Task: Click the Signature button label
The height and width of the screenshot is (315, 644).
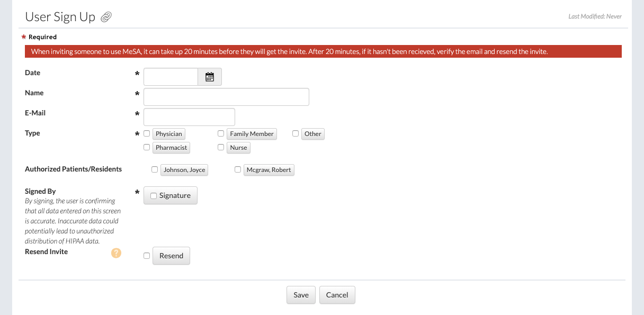Action: point(175,195)
